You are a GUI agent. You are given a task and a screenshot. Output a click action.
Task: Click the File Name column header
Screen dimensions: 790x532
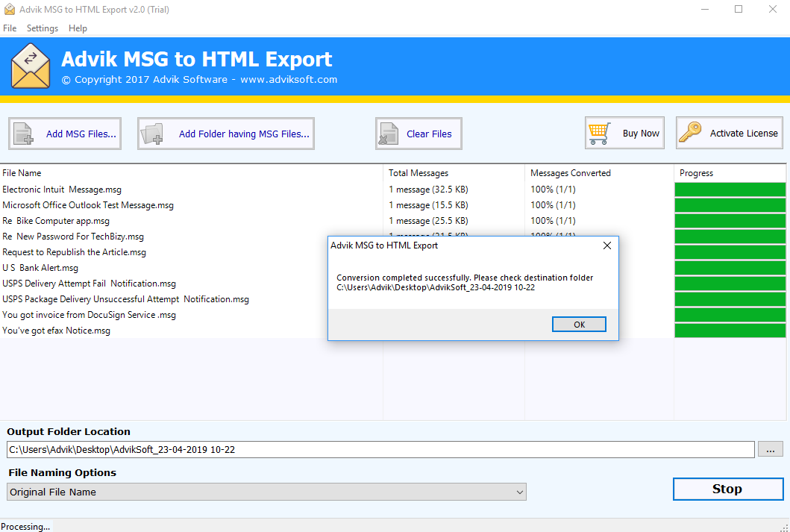click(192, 173)
